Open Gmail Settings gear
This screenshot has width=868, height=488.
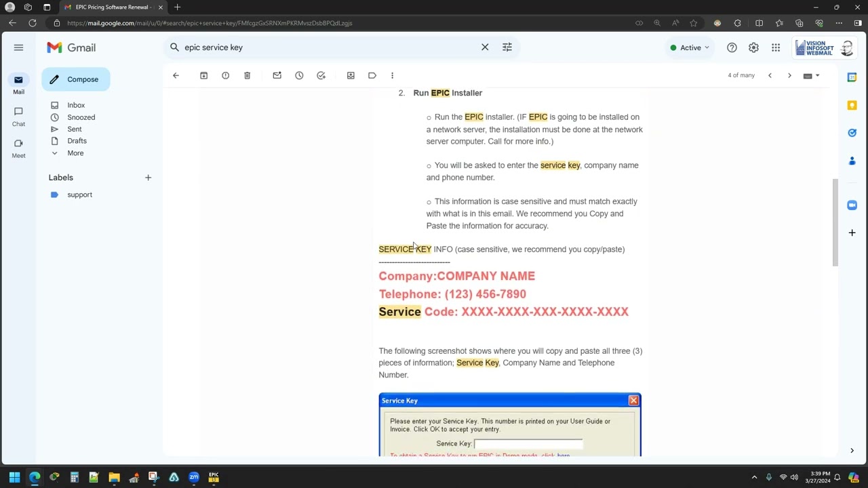pos(753,47)
